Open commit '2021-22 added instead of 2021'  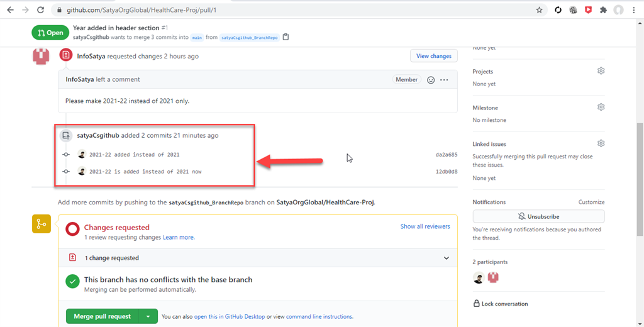[x=135, y=155]
